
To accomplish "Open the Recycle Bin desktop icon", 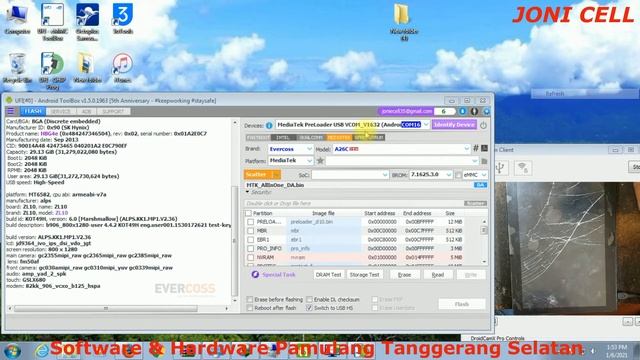I will 17,68.
